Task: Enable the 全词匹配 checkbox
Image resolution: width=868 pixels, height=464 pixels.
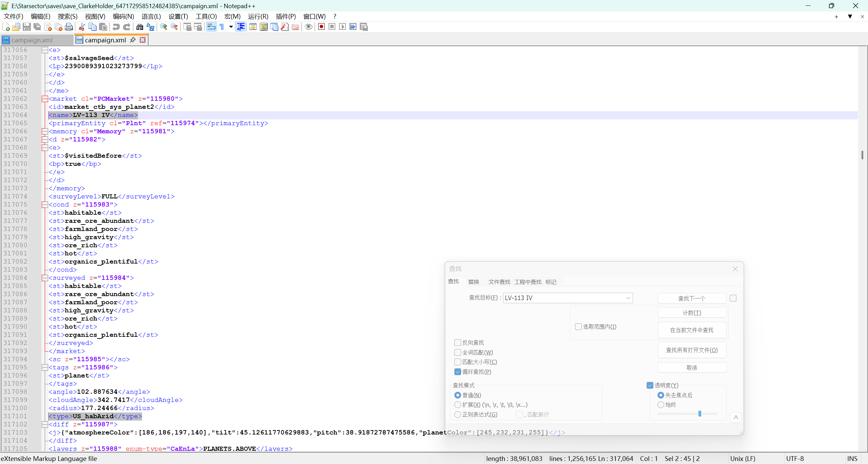Action: (458, 352)
